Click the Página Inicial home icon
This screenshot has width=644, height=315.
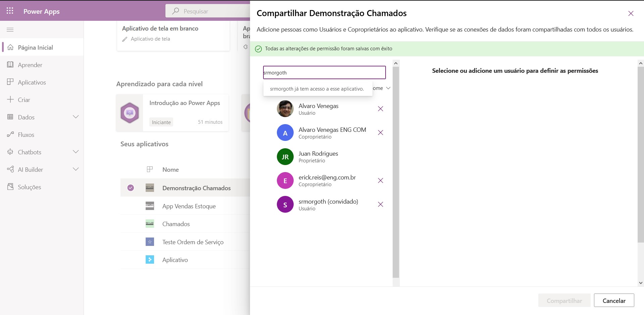click(x=10, y=47)
